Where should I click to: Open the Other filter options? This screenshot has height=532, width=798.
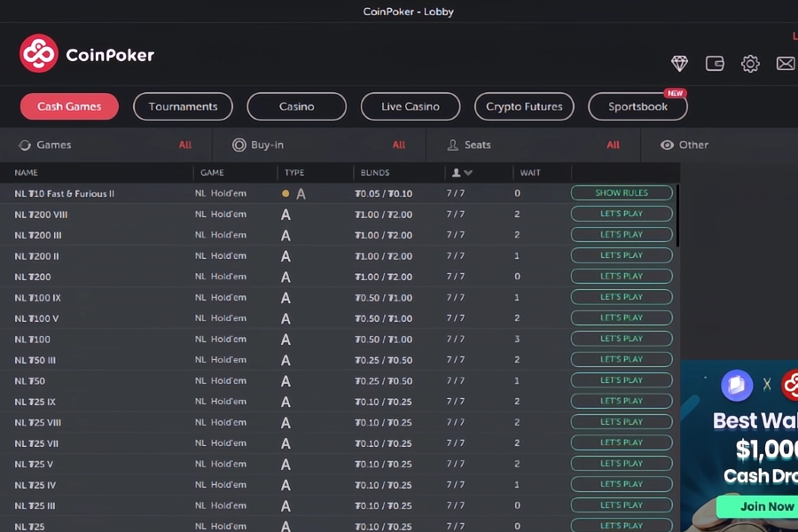click(696, 145)
